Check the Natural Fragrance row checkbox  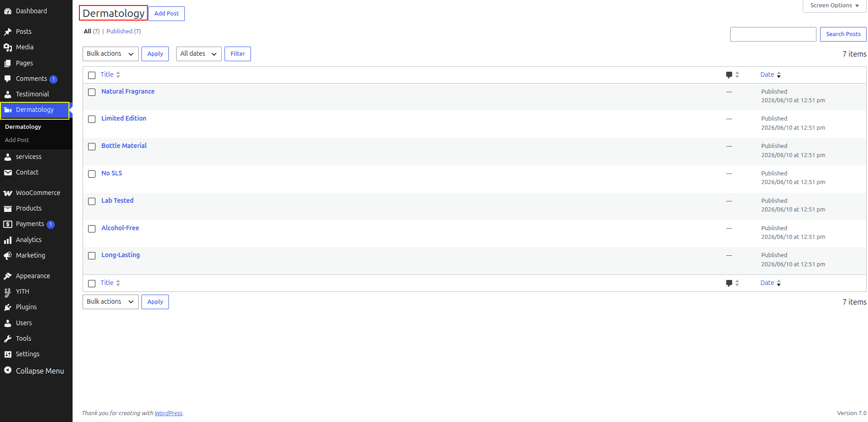92,92
